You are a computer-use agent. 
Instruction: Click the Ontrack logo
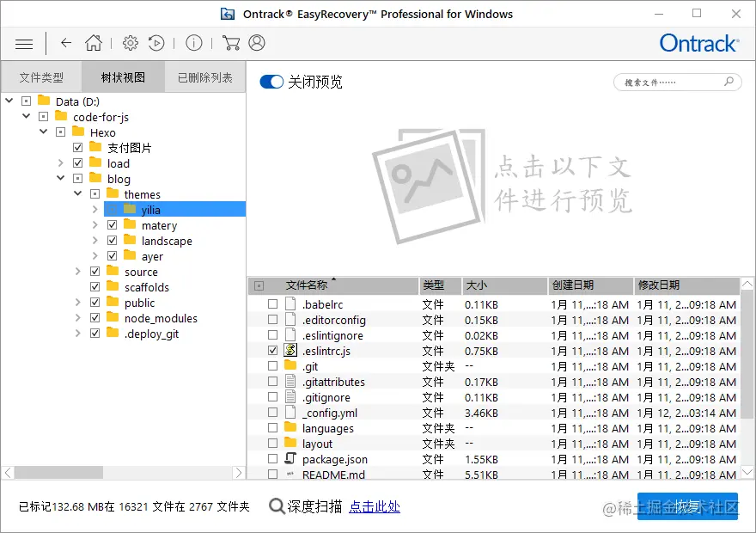coord(699,43)
